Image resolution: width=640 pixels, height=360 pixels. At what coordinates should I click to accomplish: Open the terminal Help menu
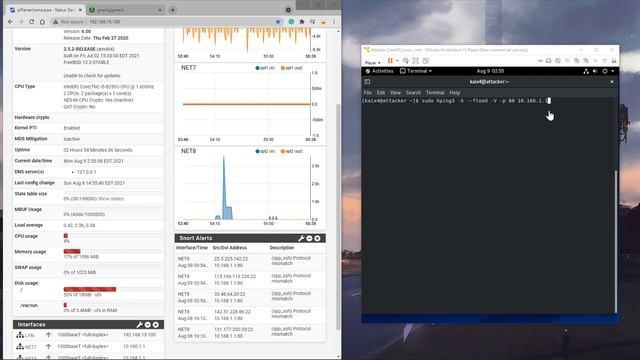point(454,93)
